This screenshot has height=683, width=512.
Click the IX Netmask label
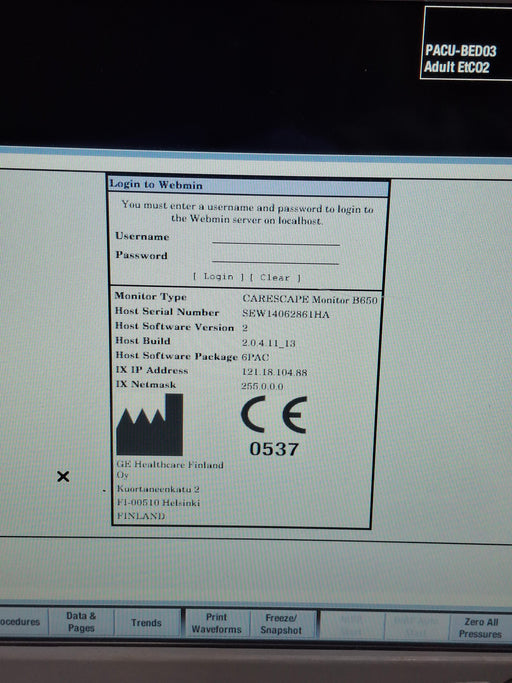click(x=146, y=384)
